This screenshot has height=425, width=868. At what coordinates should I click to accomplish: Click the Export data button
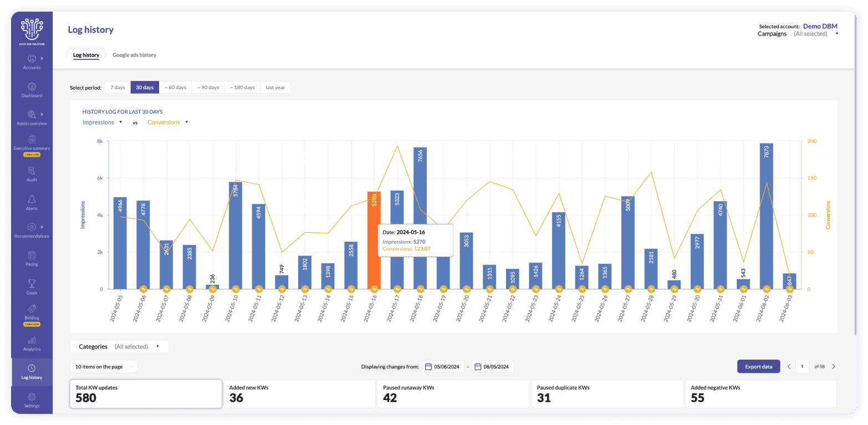[758, 366]
